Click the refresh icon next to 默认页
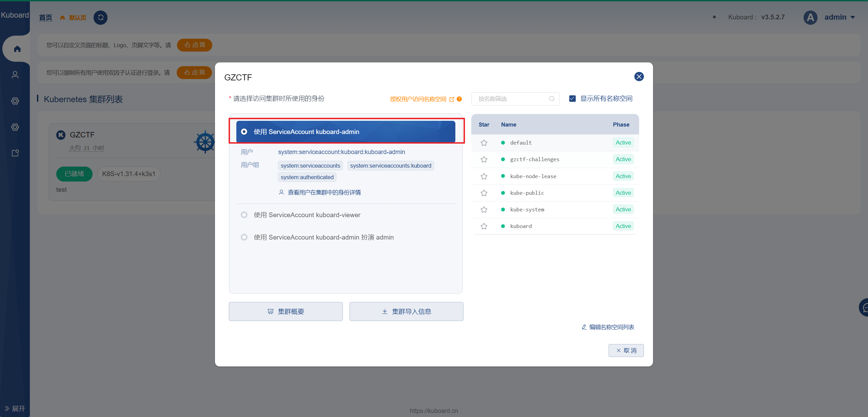The height and width of the screenshot is (417, 868). [x=100, y=18]
